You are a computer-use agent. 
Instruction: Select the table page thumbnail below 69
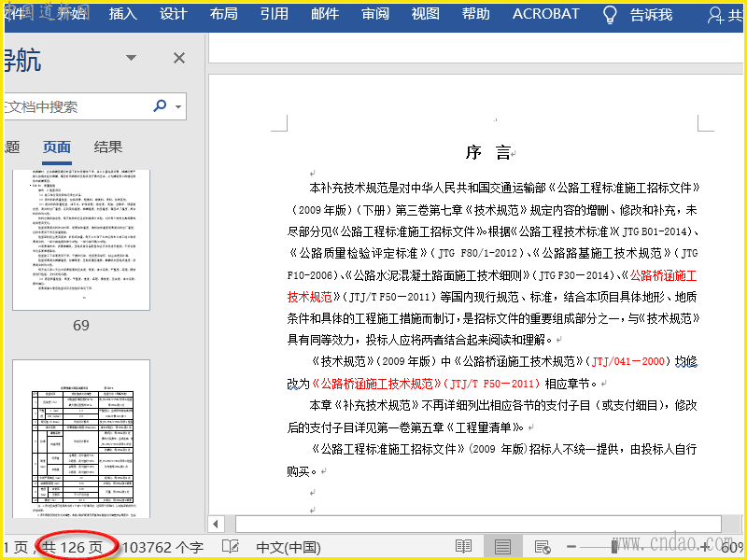[x=81, y=439]
